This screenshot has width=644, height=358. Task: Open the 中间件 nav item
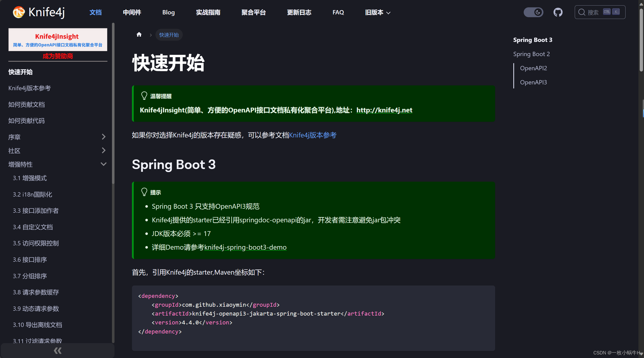(132, 12)
